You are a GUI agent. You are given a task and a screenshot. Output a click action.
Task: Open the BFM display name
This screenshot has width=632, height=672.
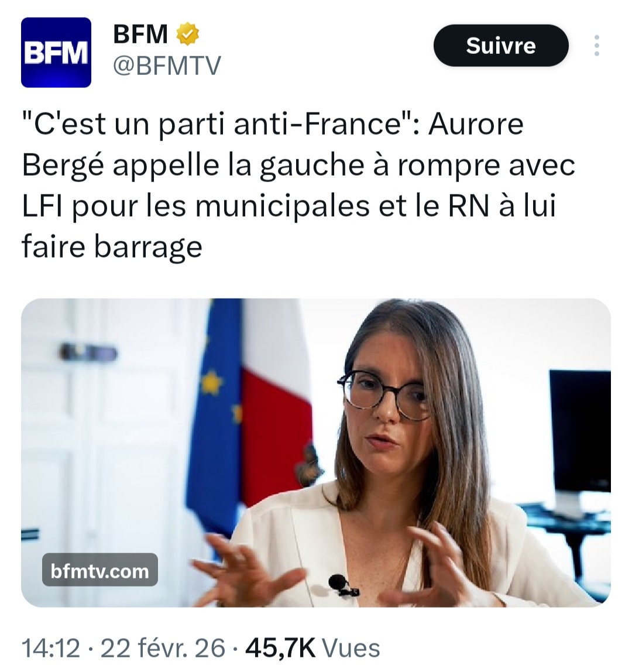(140, 35)
